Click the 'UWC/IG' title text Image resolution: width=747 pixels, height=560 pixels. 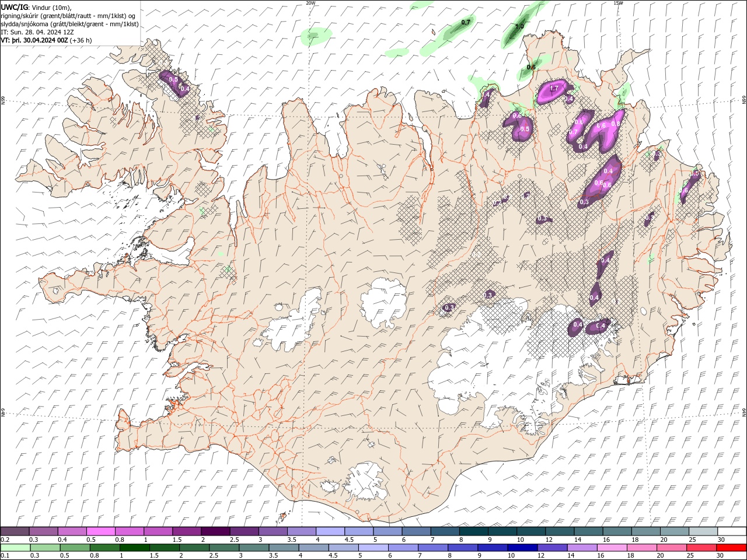[14, 7]
